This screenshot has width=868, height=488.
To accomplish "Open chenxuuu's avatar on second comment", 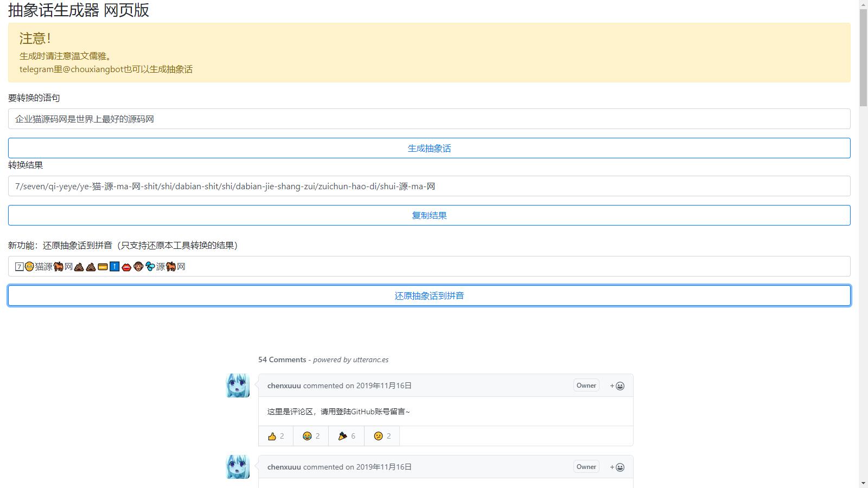I will (x=238, y=467).
